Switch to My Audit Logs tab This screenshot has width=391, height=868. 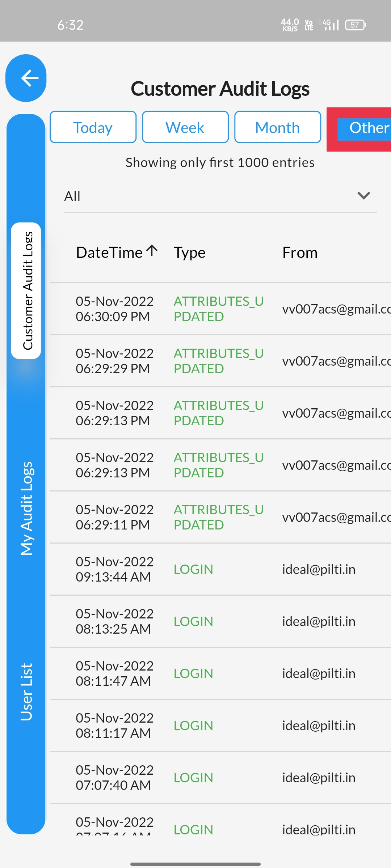tap(26, 508)
